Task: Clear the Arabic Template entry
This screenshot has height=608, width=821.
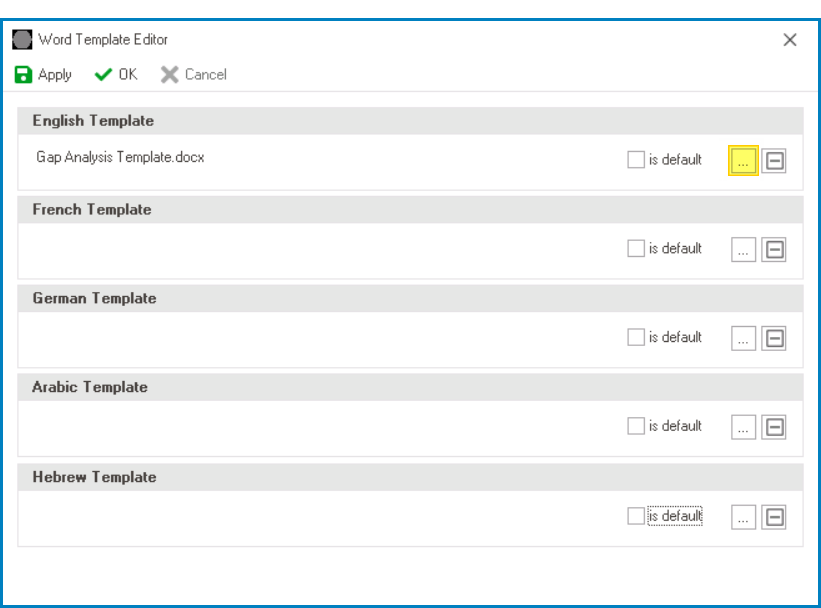Action: click(x=774, y=427)
